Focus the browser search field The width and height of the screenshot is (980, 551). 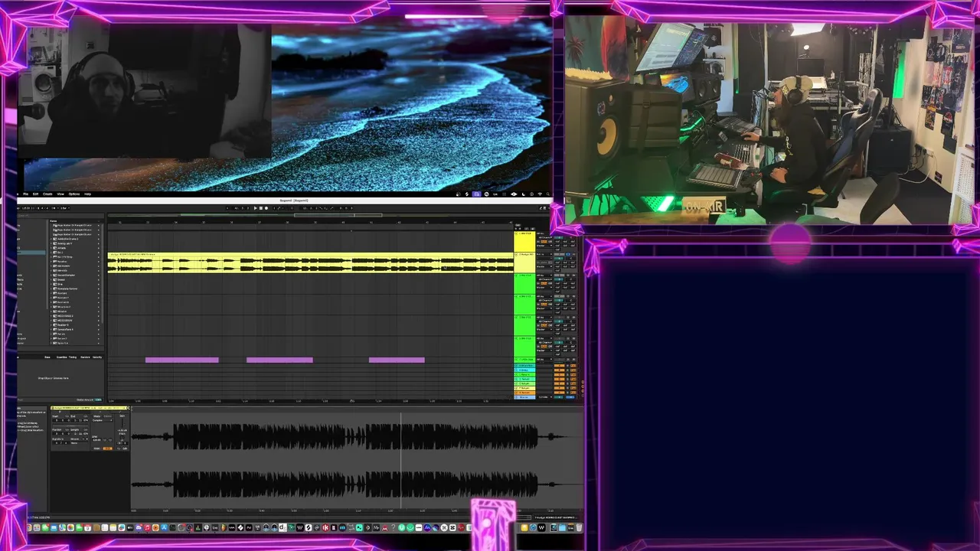60,216
